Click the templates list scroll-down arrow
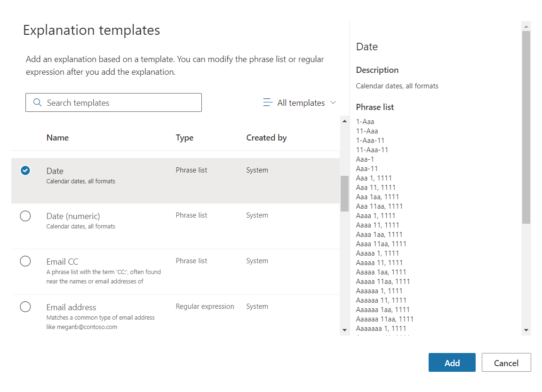This screenshot has height=392, width=542. [344, 330]
